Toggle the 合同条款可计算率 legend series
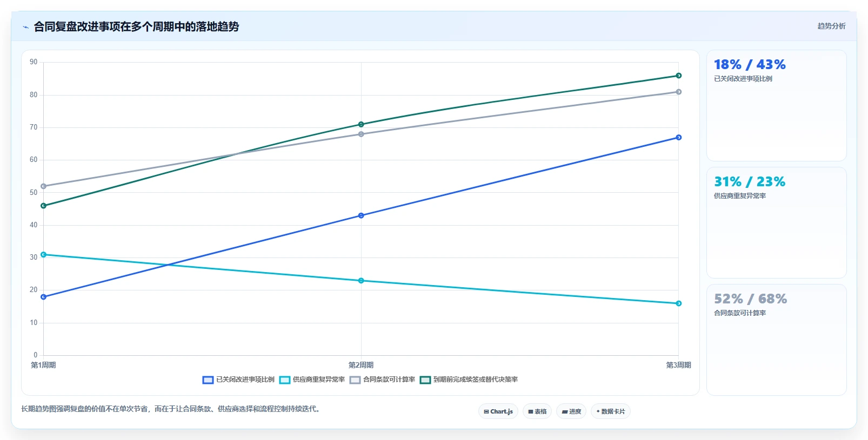The height and width of the screenshot is (440, 868). point(382,380)
